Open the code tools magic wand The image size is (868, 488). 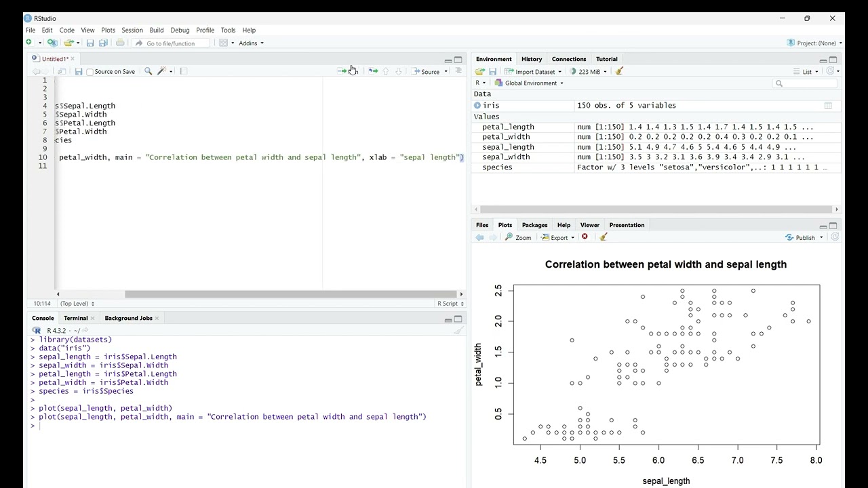[161, 71]
